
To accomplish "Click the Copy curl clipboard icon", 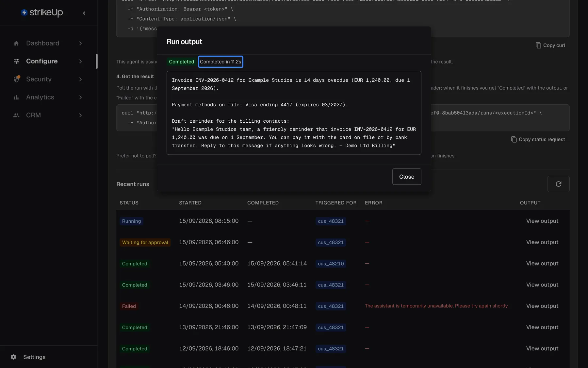I will click(538, 45).
